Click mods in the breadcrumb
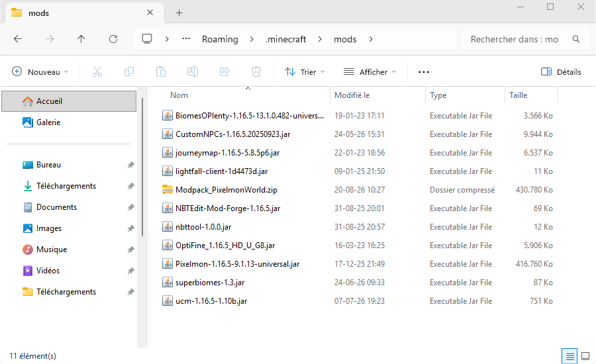 [345, 39]
